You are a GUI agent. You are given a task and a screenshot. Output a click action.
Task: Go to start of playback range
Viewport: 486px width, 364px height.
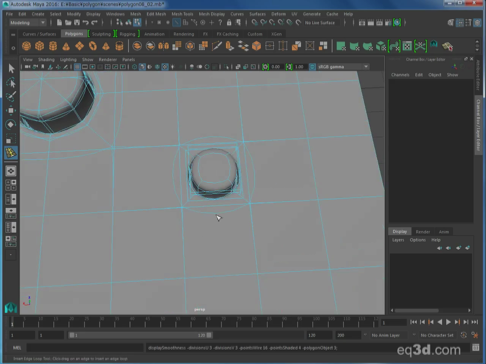pos(413,322)
